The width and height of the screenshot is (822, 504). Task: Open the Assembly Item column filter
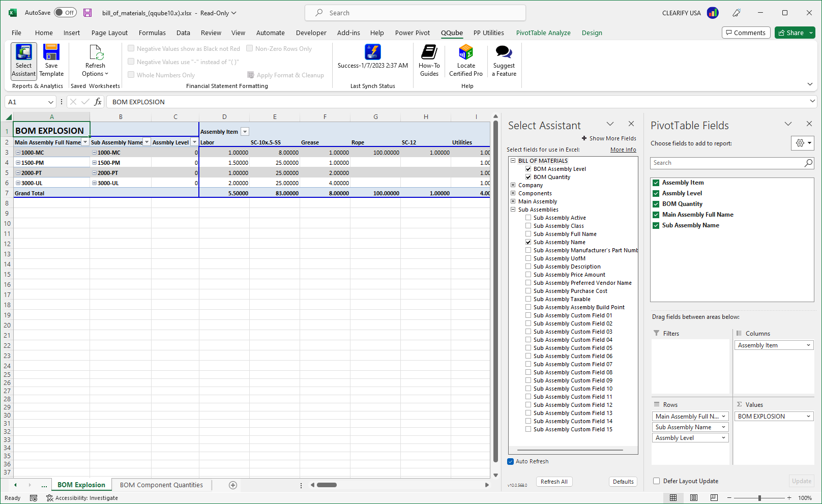(x=245, y=131)
